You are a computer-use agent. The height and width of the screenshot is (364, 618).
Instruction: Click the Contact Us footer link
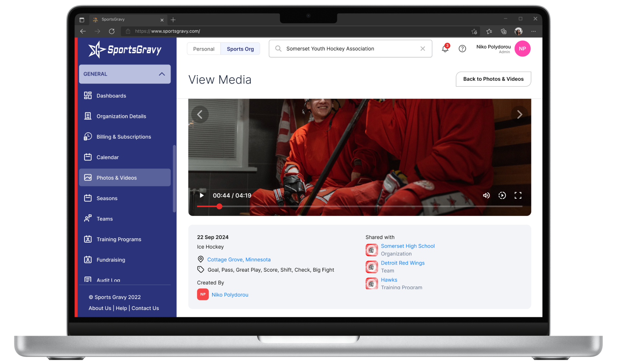point(145,308)
